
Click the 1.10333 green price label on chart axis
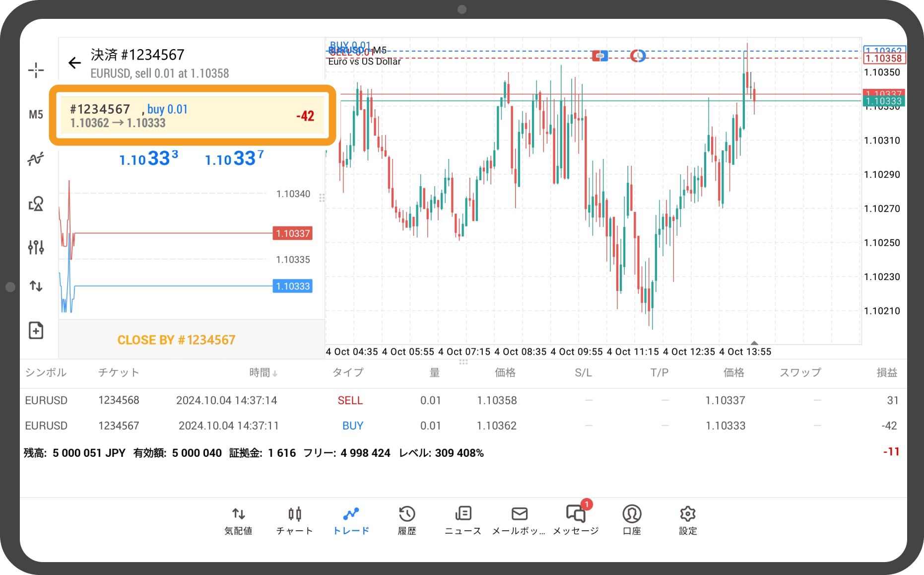point(883,101)
